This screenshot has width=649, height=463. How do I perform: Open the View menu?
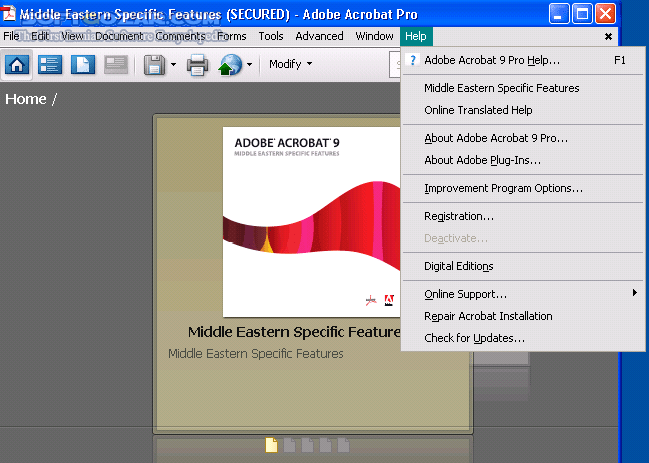[x=72, y=36]
